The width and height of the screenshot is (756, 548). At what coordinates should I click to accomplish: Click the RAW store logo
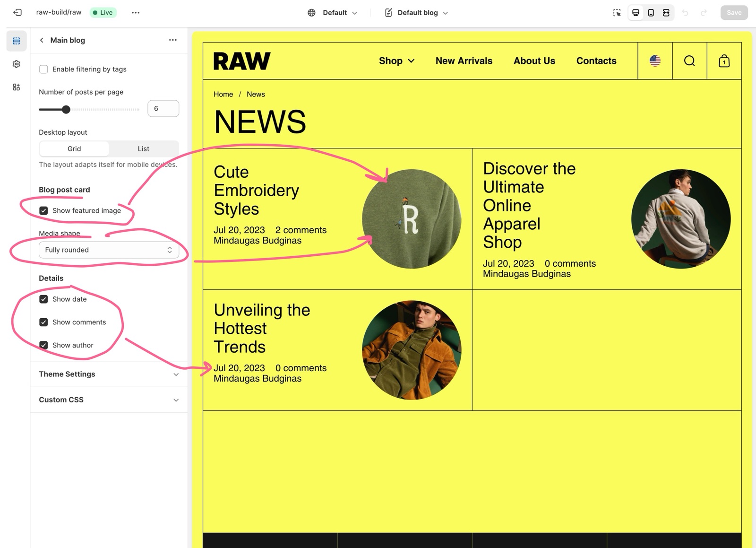click(x=242, y=61)
